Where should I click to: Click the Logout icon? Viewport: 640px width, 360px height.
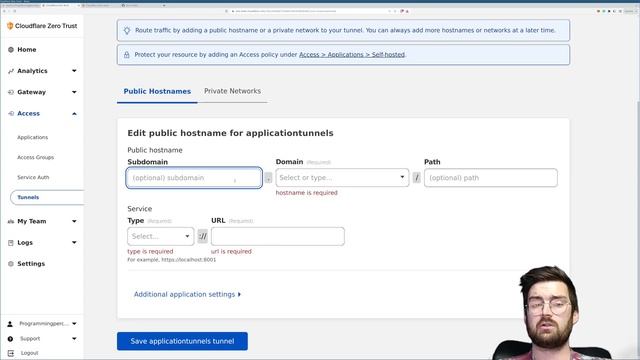pyautogui.click(x=11, y=353)
